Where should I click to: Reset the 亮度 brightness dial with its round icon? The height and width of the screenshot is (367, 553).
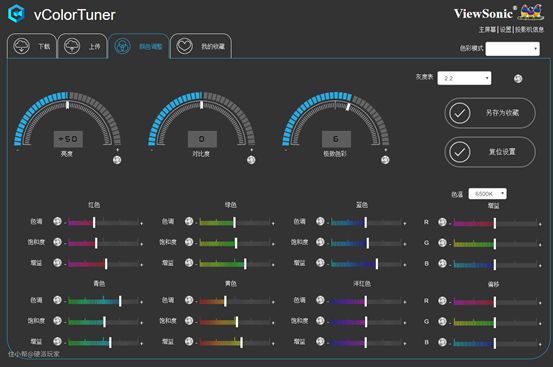pyautogui.click(x=117, y=160)
